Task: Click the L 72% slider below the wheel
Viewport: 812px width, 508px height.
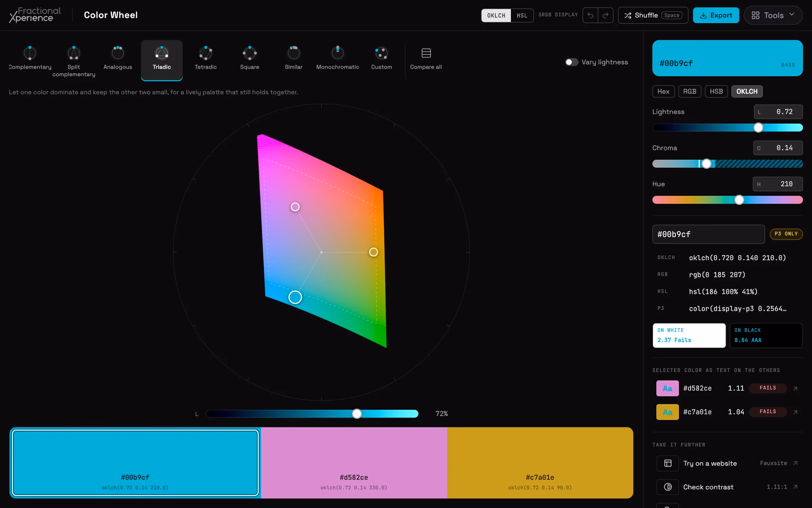Action: pyautogui.click(x=312, y=414)
